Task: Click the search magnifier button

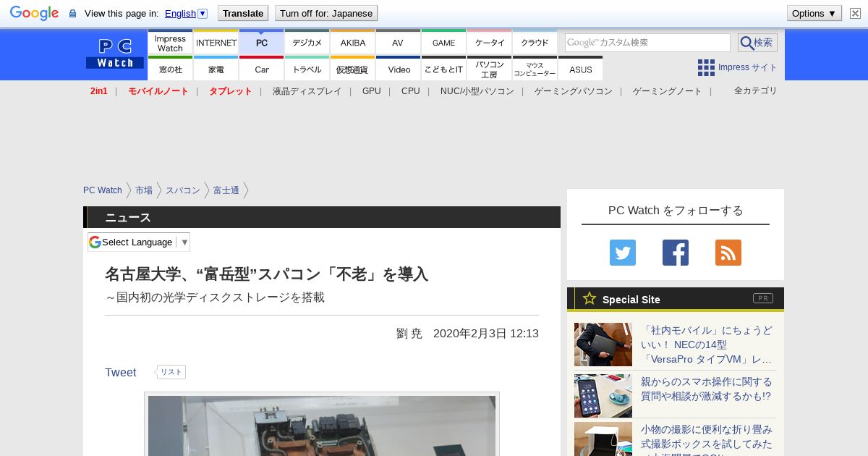Action: click(x=757, y=43)
